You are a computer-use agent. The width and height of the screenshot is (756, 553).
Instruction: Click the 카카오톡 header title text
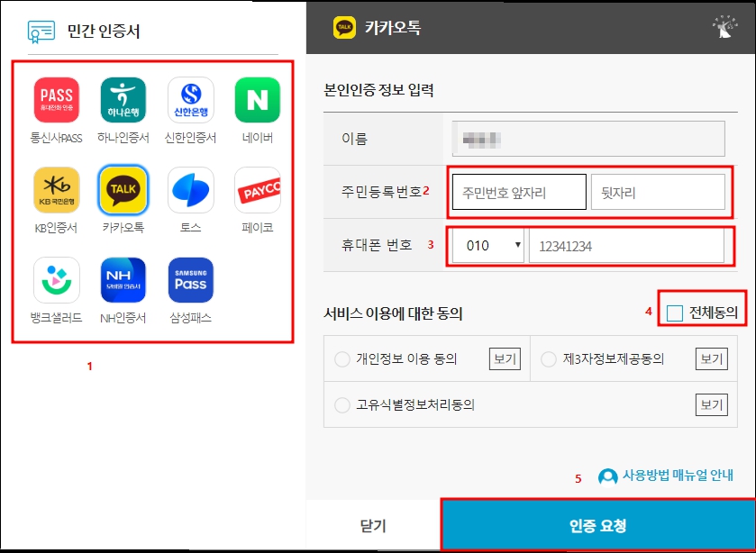coord(393,27)
